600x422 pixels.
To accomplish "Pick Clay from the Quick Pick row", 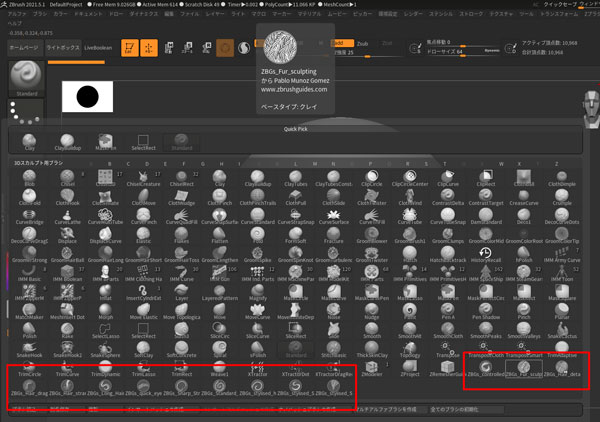I will point(29,142).
